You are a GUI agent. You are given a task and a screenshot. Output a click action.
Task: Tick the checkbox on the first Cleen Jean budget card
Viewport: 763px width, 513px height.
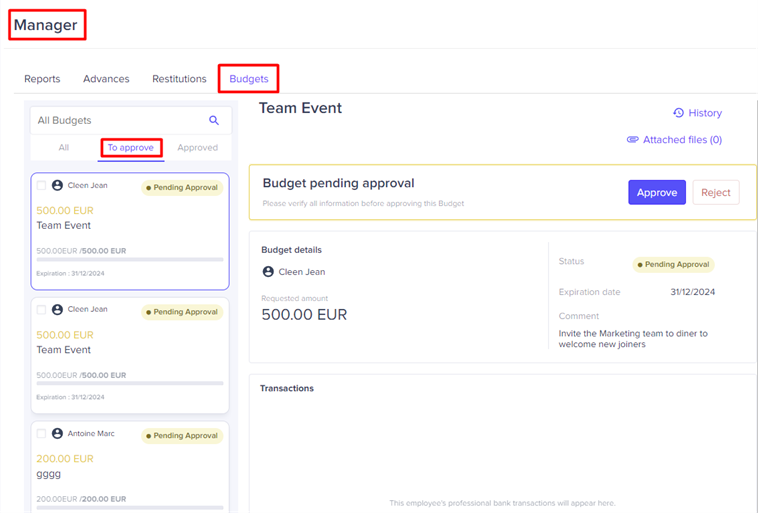click(x=41, y=186)
